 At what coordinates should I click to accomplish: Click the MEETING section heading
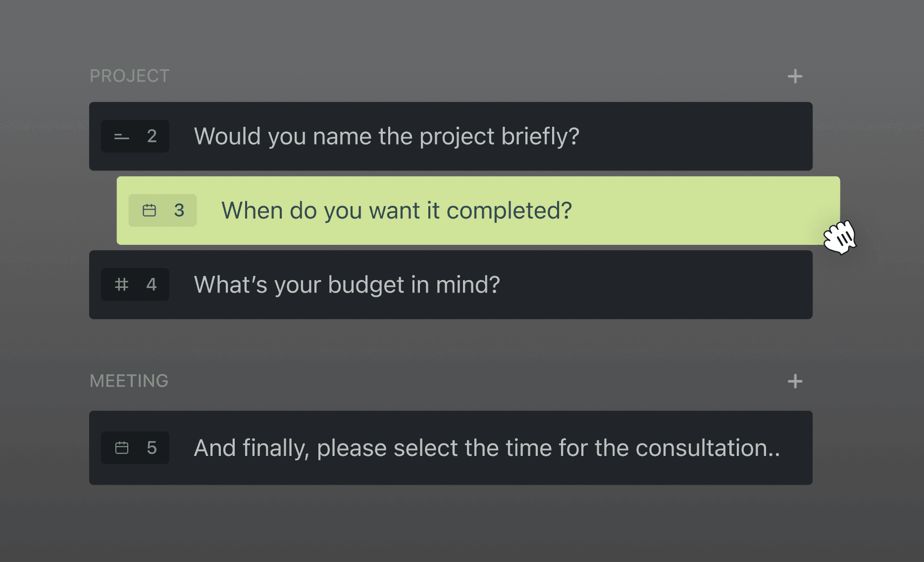coord(129,381)
